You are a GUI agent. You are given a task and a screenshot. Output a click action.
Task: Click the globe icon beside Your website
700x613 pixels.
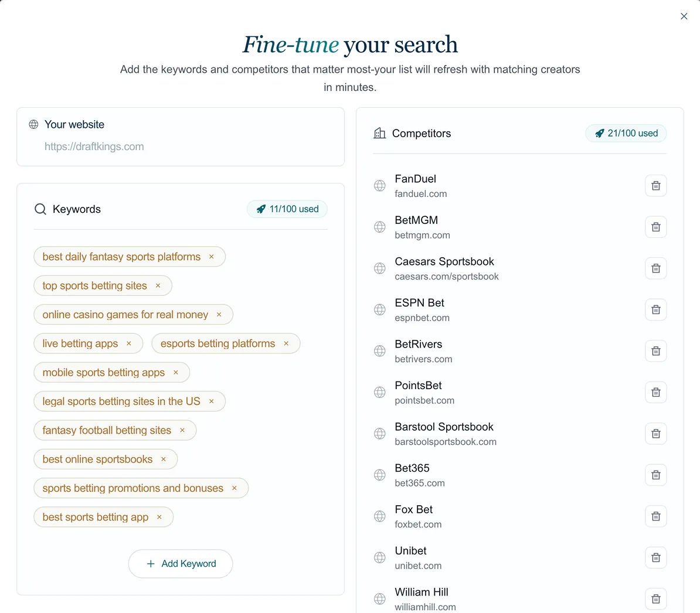33,124
